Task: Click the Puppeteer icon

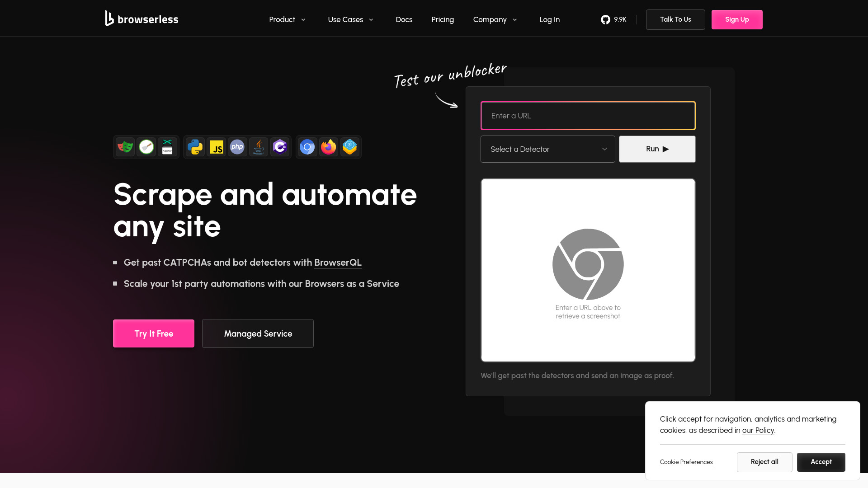Action: pos(168,147)
